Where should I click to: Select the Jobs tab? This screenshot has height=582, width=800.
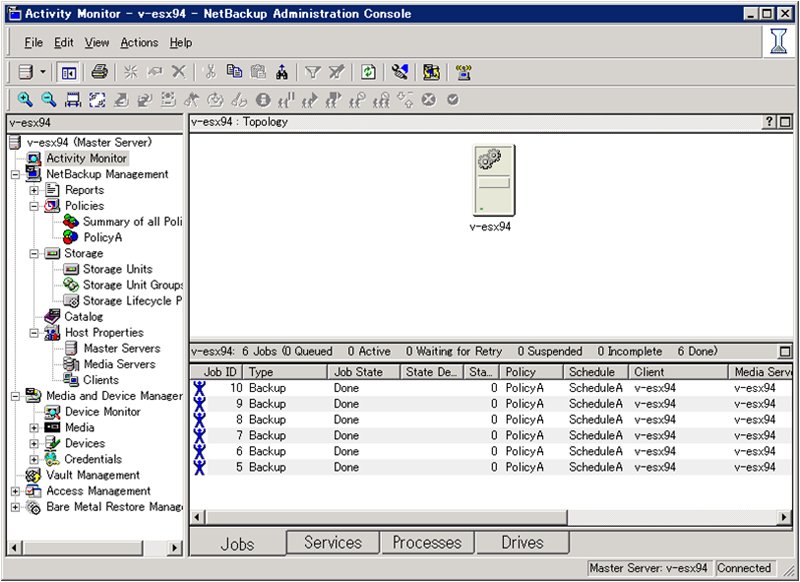(237, 544)
